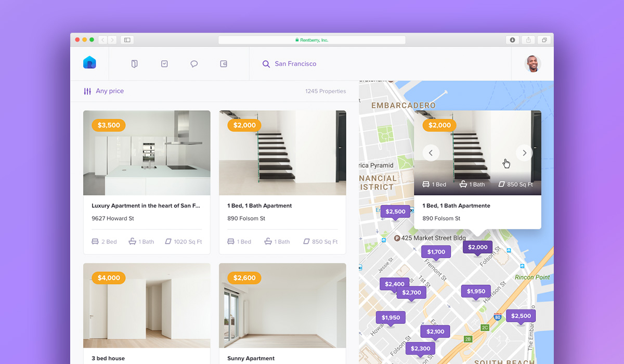Viewport: 624px width, 364px height.
Task: Click the Safari address bar
Action: click(311, 40)
